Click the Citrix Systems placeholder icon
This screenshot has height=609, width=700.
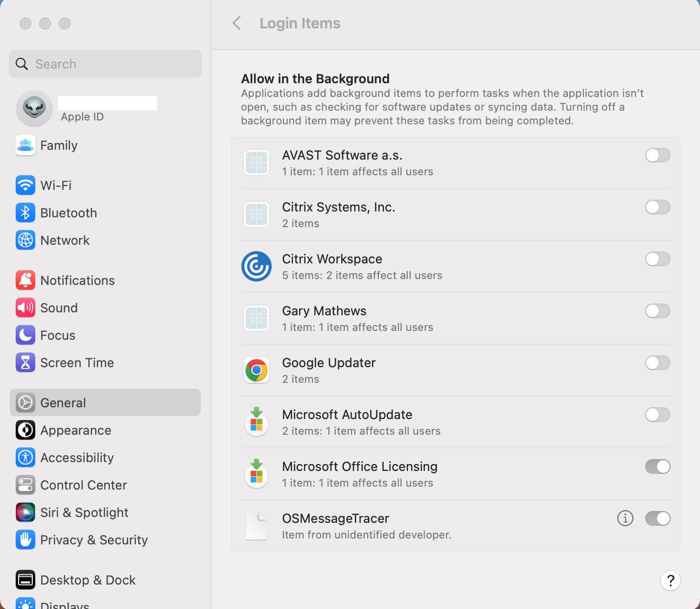(x=257, y=214)
